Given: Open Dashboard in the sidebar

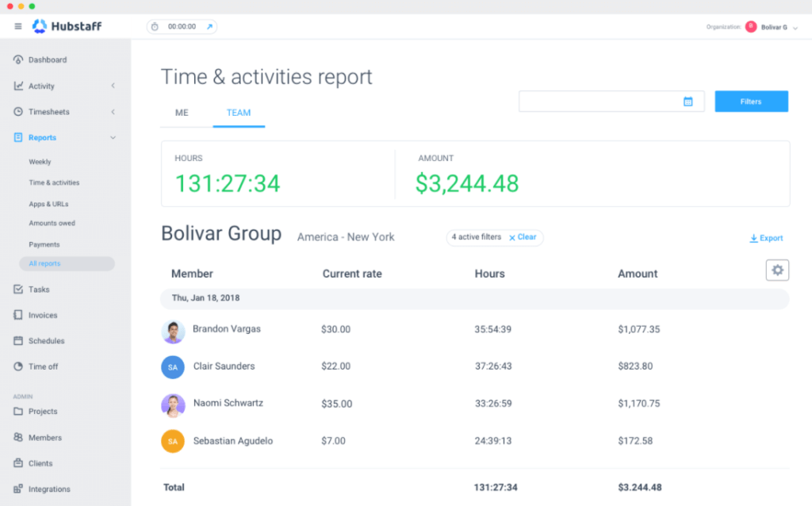Looking at the screenshot, I should tap(48, 59).
